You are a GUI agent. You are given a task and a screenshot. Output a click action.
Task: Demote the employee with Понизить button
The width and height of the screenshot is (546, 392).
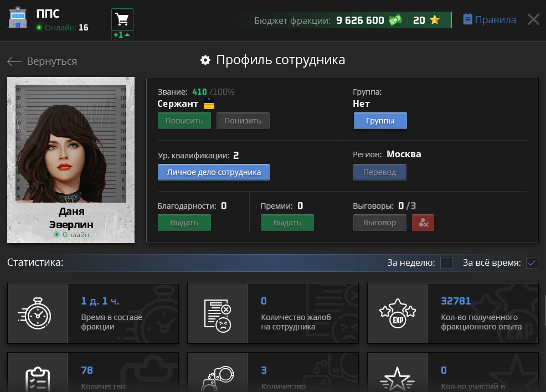pos(243,121)
